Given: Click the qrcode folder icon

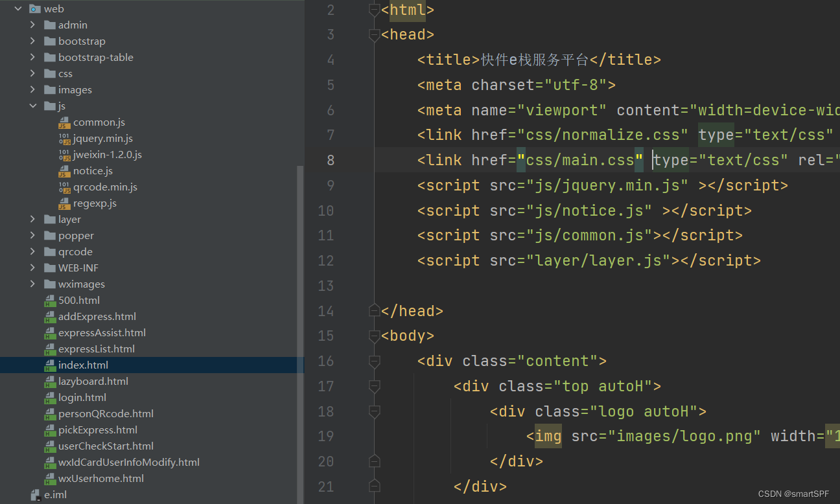Looking at the screenshot, I should coord(50,252).
